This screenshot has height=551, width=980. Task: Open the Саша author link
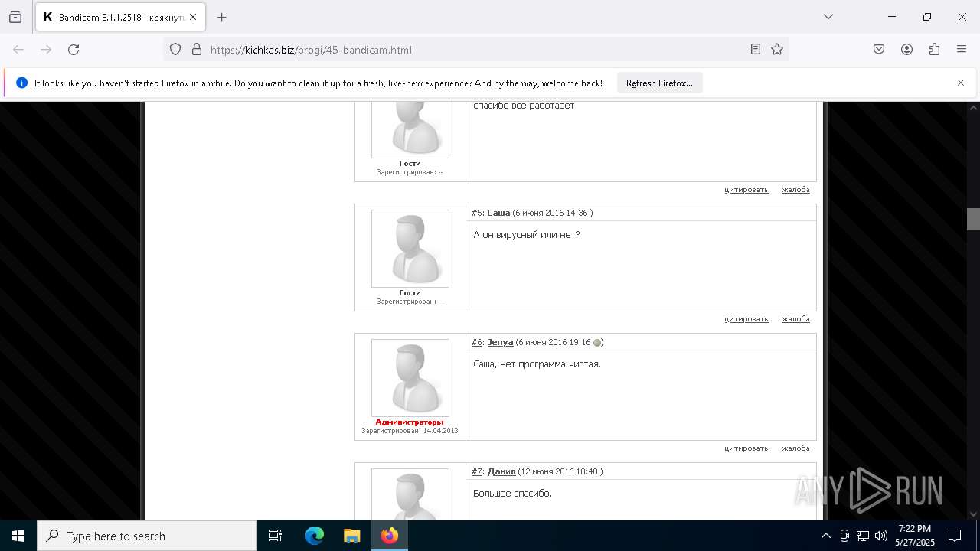click(x=498, y=213)
